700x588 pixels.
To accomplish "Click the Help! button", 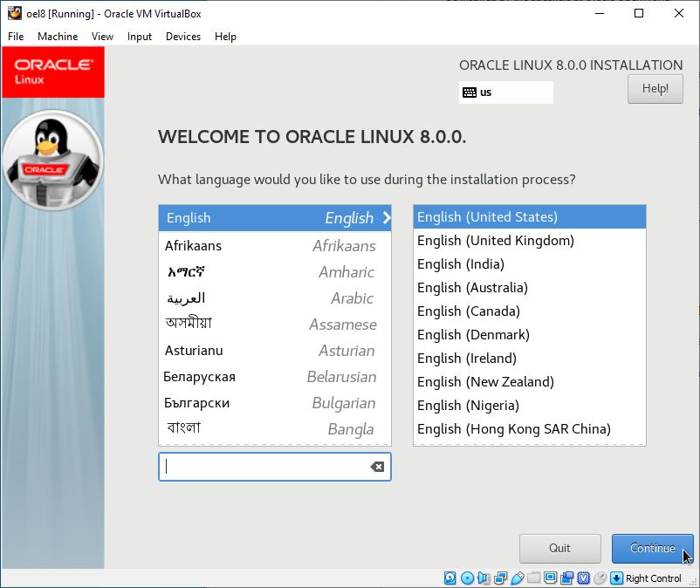I will tap(655, 89).
